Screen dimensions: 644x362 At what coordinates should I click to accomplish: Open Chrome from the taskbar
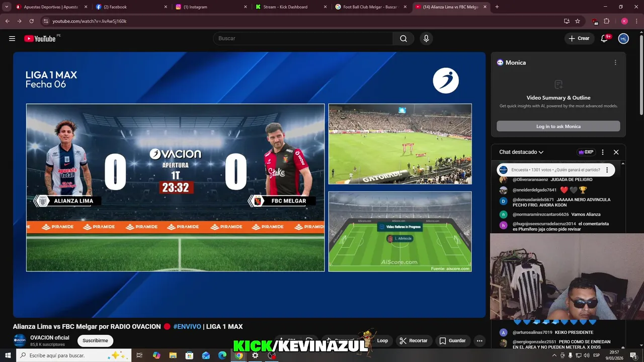[x=239, y=355]
